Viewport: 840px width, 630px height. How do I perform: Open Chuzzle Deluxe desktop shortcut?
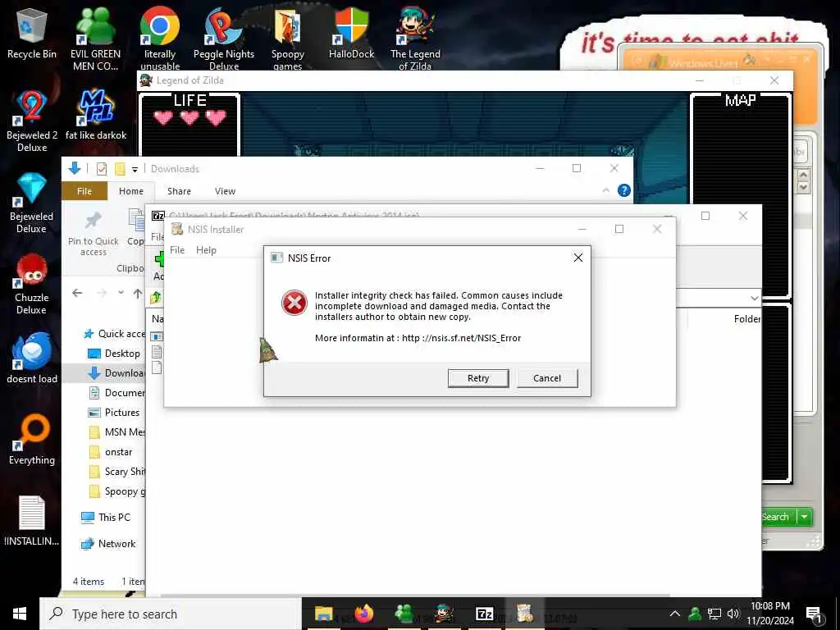point(32,284)
